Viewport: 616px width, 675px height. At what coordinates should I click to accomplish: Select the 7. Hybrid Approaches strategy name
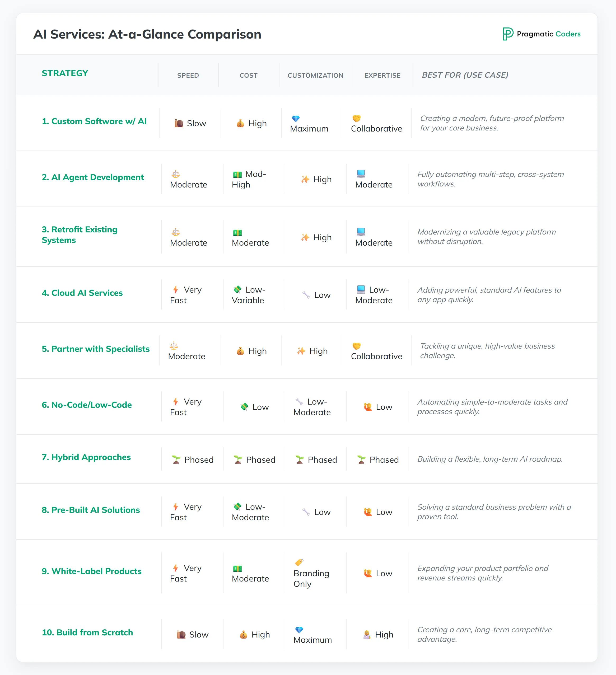pos(86,457)
